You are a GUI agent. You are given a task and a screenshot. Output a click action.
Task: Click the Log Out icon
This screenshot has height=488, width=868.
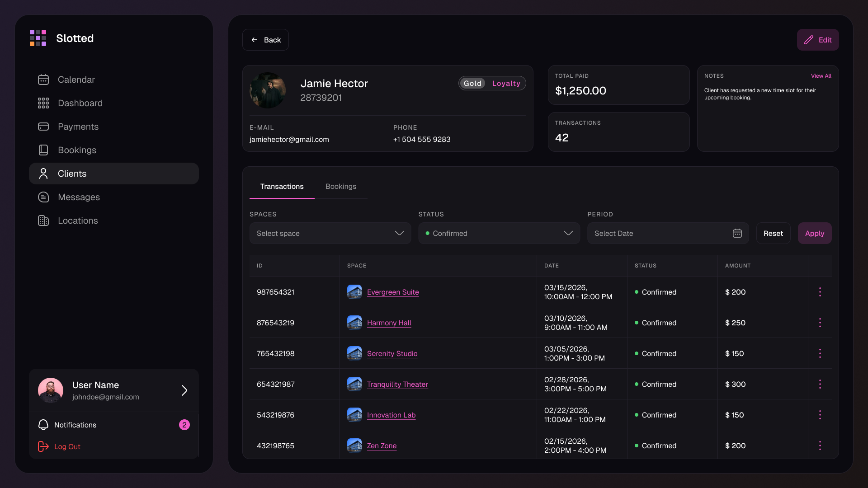point(43,446)
